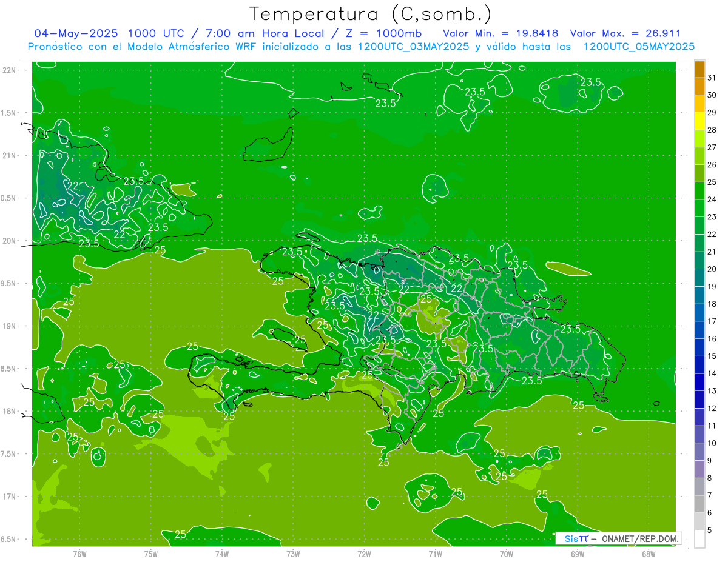Click the "21N" latitude axis label

pos(9,155)
